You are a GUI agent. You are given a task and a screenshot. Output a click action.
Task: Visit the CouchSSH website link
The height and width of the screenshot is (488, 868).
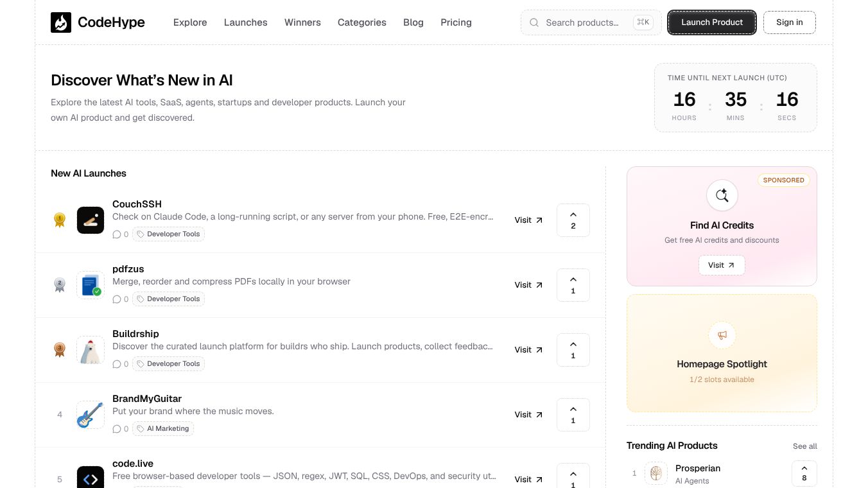(528, 220)
